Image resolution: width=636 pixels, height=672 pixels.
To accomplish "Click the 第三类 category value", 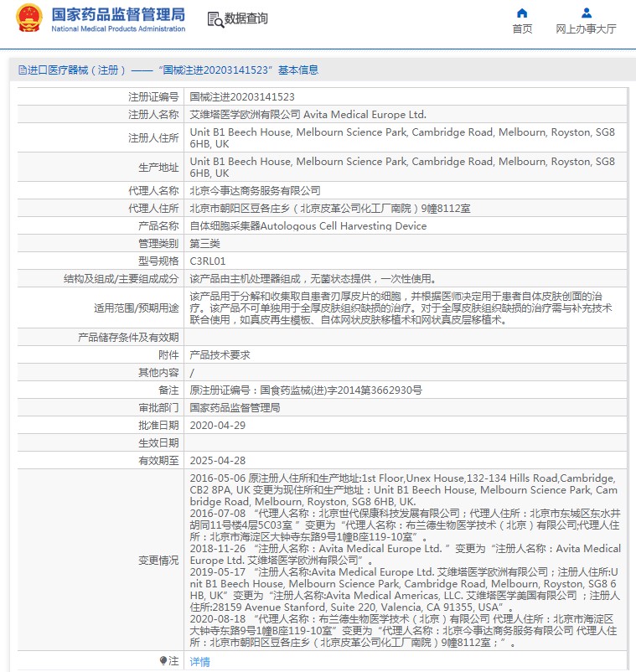I will tap(204, 244).
